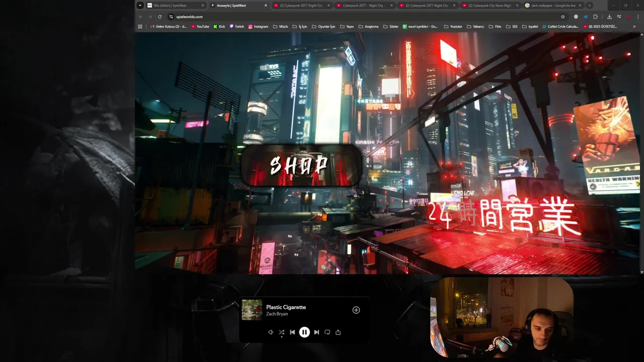Click the blue sound extension icon
Image resolution: width=644 pixels, height=362 pixels.
click(585, 17)
